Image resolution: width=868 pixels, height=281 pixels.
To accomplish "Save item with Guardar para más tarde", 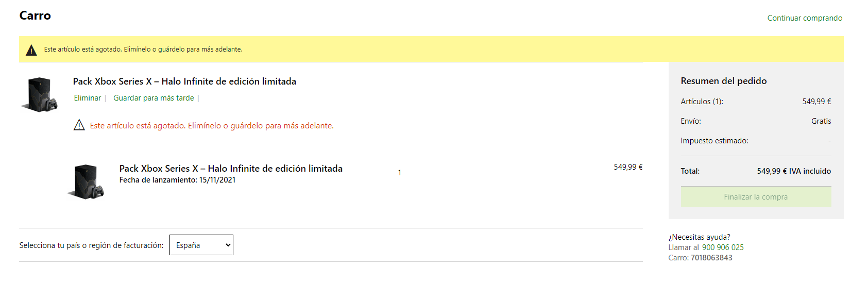I will [154, 98].
